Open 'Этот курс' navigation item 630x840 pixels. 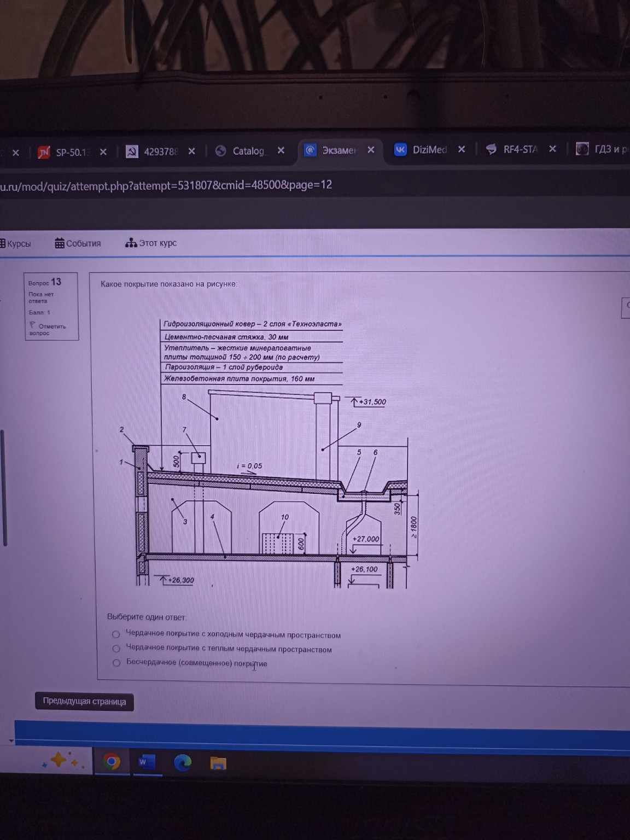click(151, 243)
